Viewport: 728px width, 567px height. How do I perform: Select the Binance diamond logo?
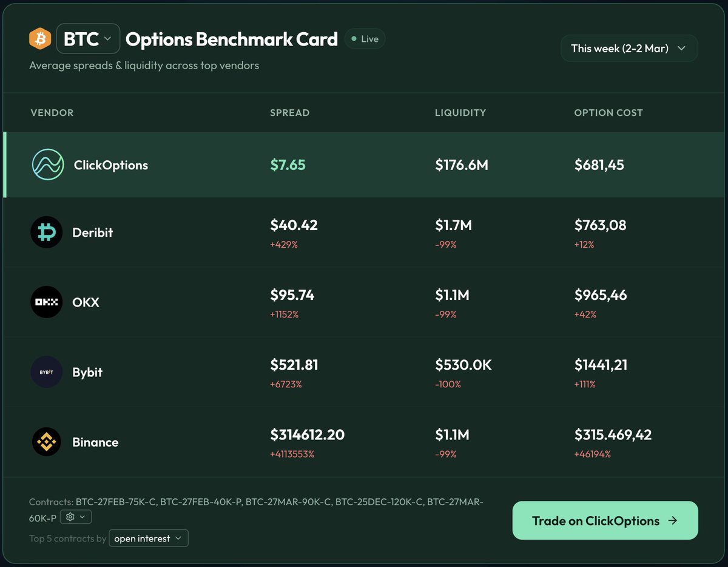pos(46,442)
